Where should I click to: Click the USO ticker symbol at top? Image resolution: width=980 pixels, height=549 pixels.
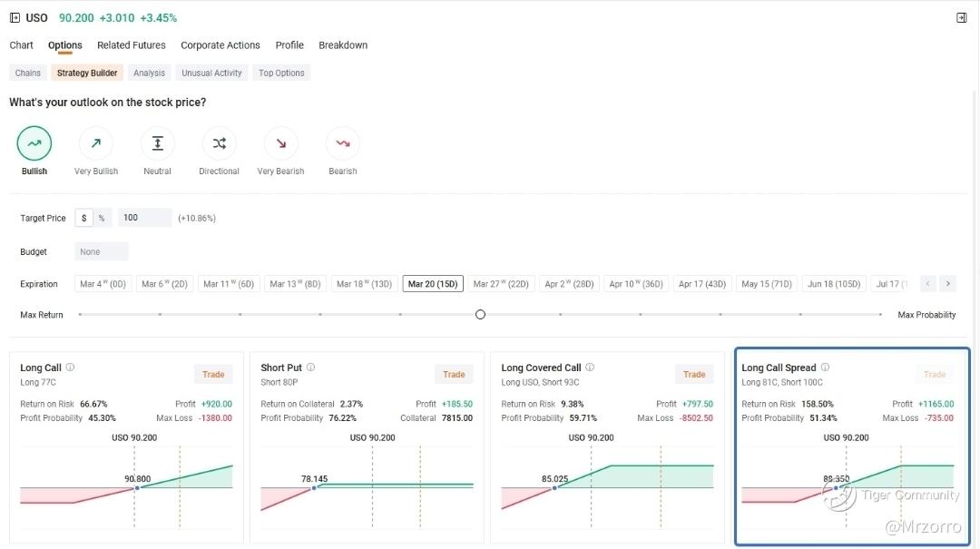click(36, 18)
